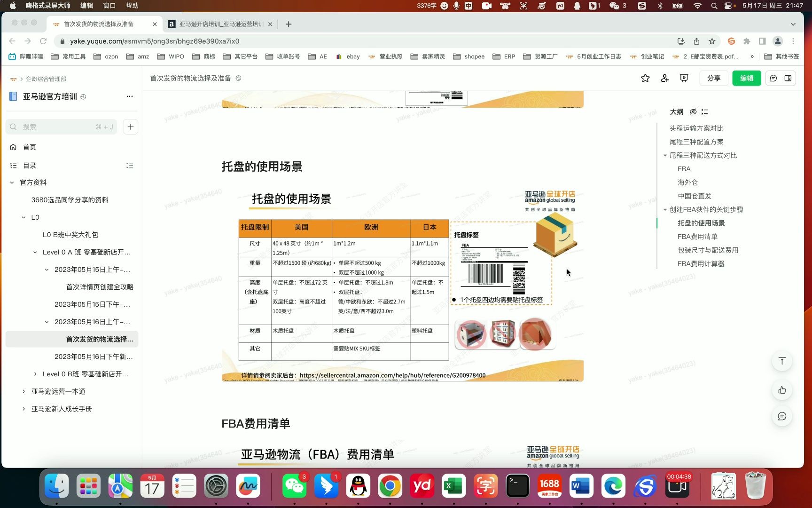Select the 首次发货的物流选择及准备 browser tab

pos(104,24)
